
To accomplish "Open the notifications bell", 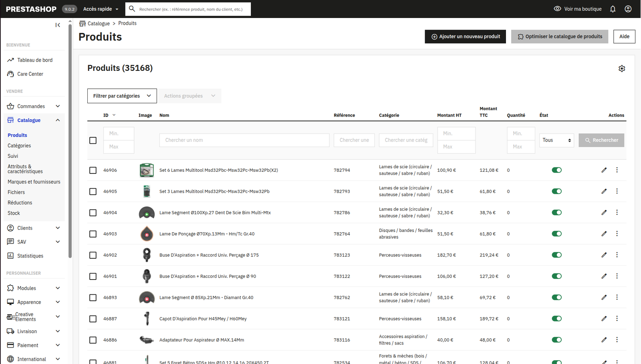I will (x=613, y=9).
